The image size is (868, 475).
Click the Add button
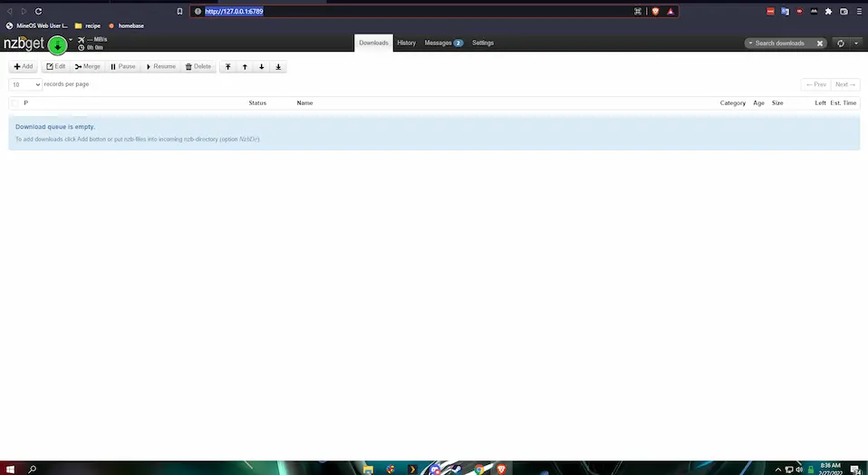point(24,67)
